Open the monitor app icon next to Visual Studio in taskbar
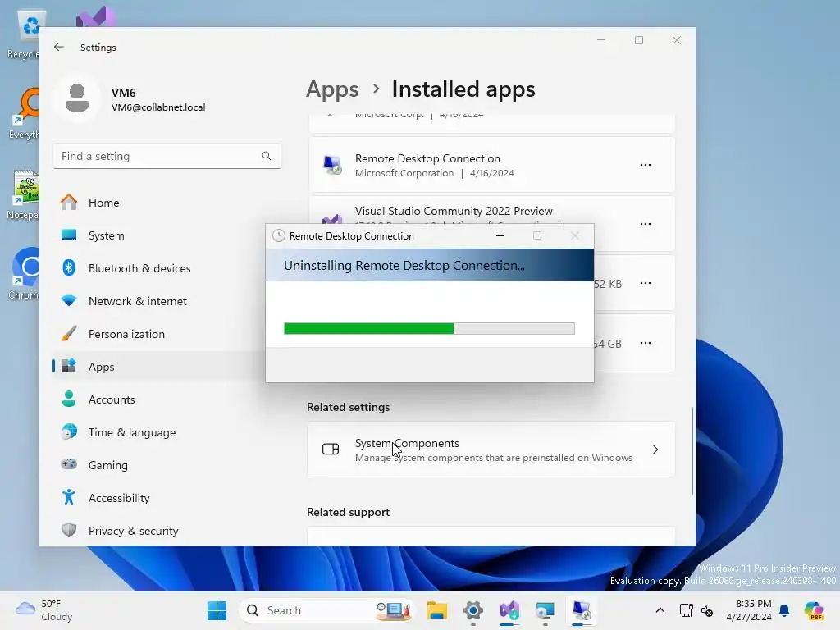840x630 pixels. tap(545, 610)
